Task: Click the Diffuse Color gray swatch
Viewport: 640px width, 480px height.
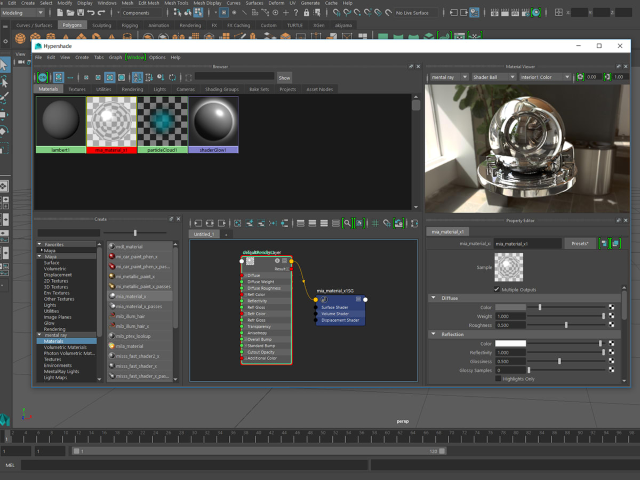Action: pos(510,307)
